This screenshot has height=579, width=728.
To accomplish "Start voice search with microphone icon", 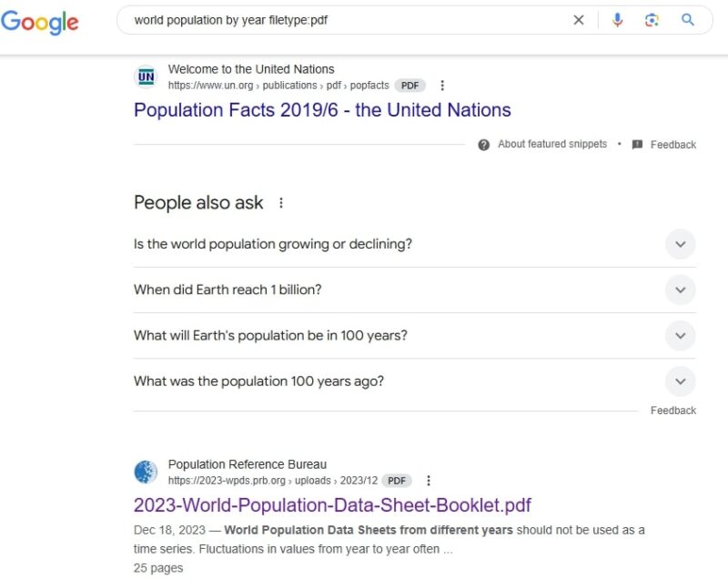I will click(x=618, y=20).
